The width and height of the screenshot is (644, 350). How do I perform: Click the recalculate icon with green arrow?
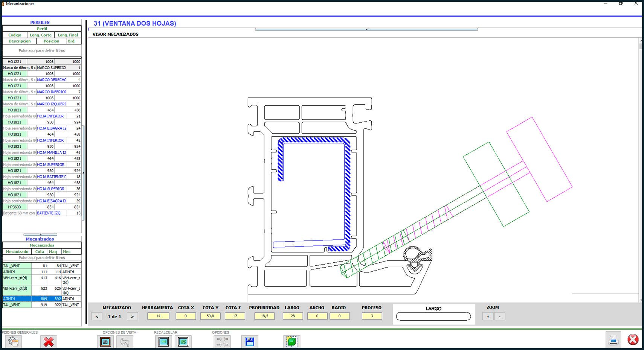point(163,341)
